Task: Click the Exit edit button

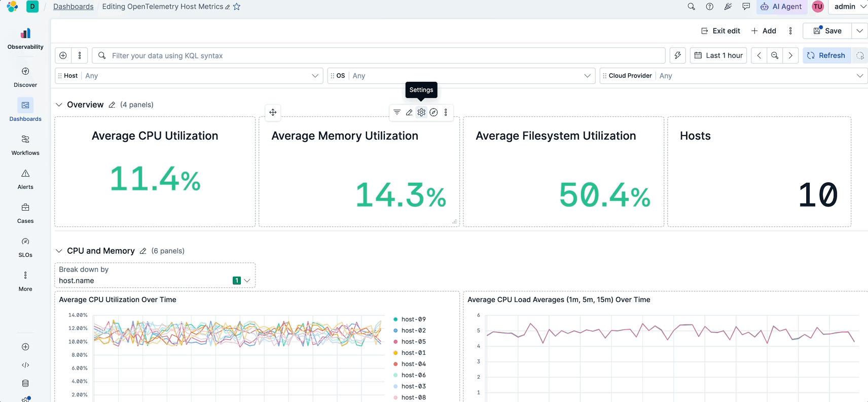Action: (720, 31)
